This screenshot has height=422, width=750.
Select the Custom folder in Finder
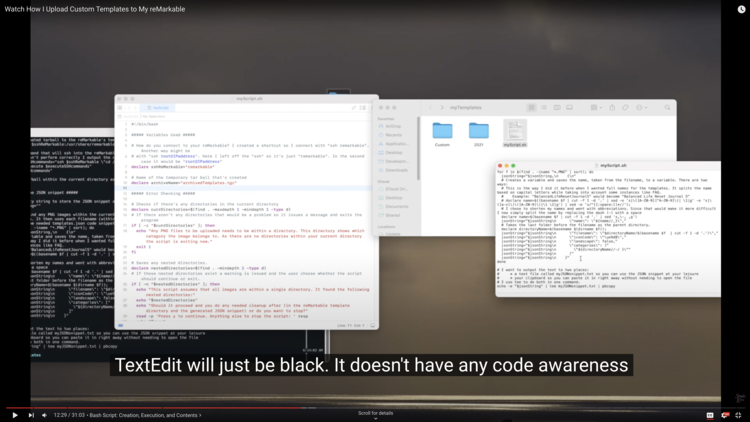442,134
